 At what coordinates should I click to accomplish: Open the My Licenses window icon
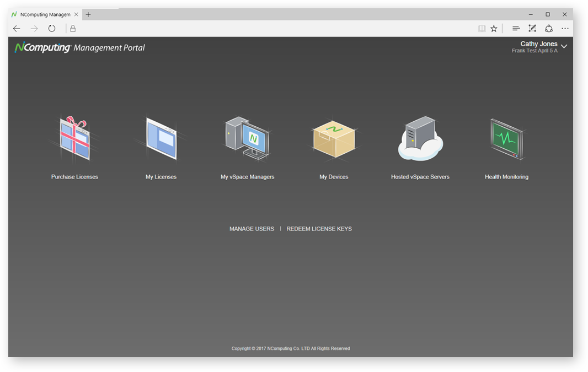161,139
